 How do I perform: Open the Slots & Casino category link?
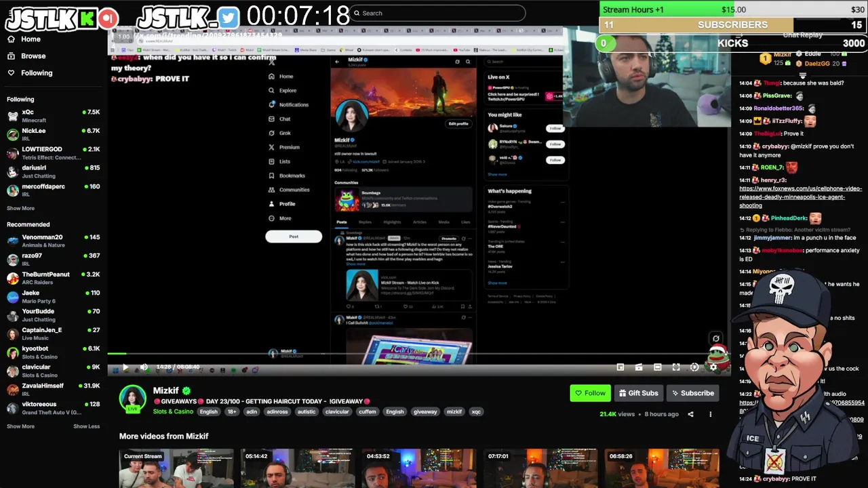coord(173,411)
